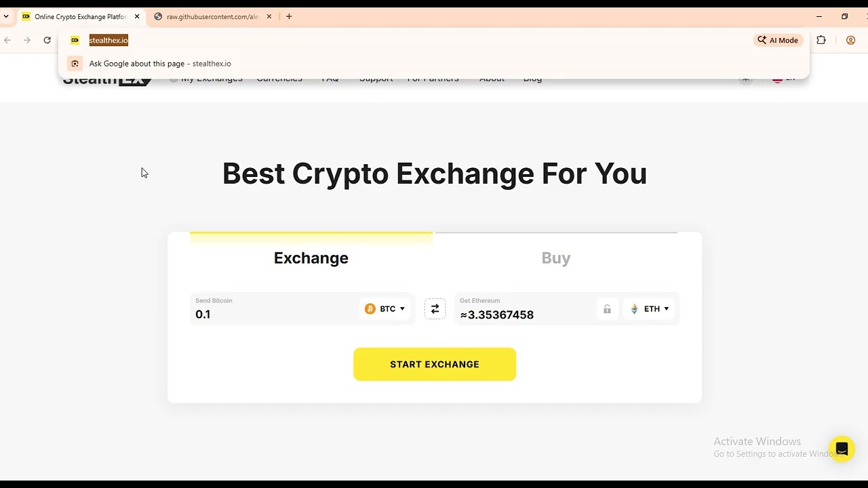Click the START EXCHANGE button
This screenshot has width=868, height=488.
(x=435, y=364)
